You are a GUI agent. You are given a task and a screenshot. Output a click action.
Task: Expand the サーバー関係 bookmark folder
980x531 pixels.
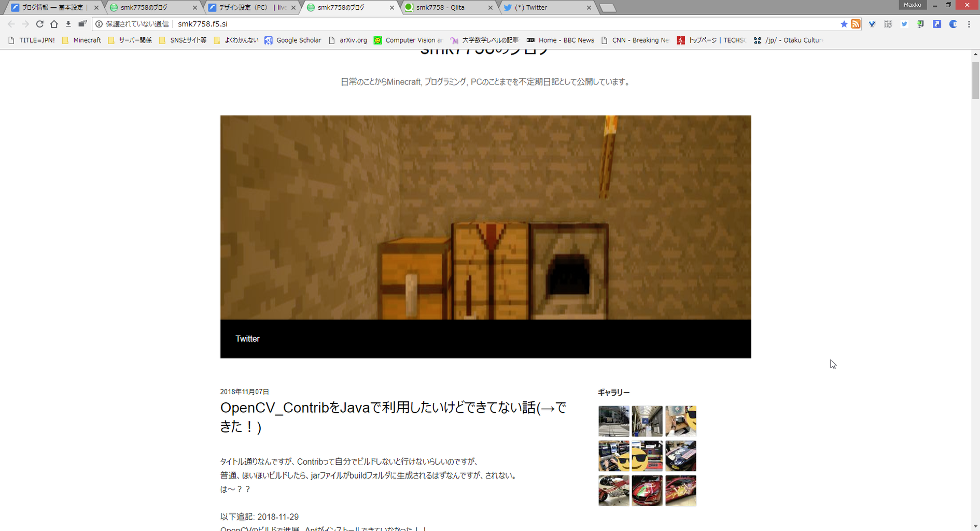(130, 40)
